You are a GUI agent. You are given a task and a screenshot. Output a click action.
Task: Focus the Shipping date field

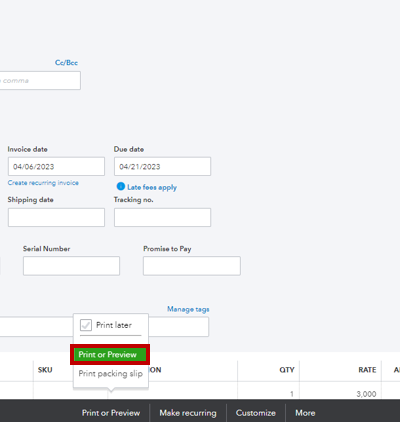[x=56, y=217]
